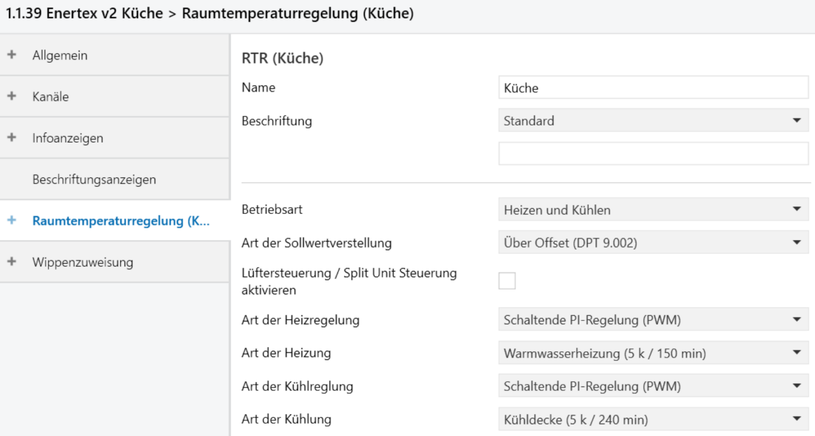Open the Allgemein tab
This screenshot has height=436, width=815.
[x=60, y=55]
